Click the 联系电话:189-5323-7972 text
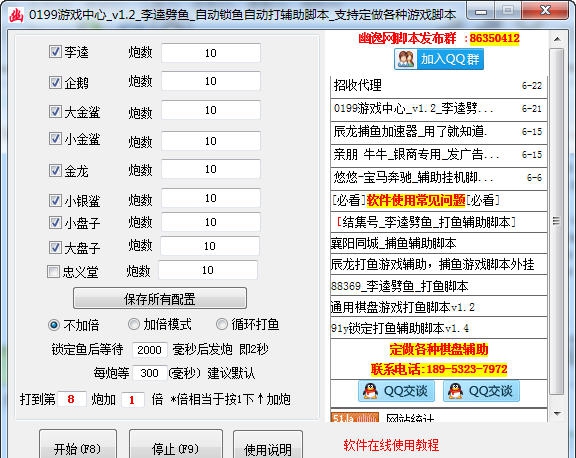576x458 pixels. [439, 369]
